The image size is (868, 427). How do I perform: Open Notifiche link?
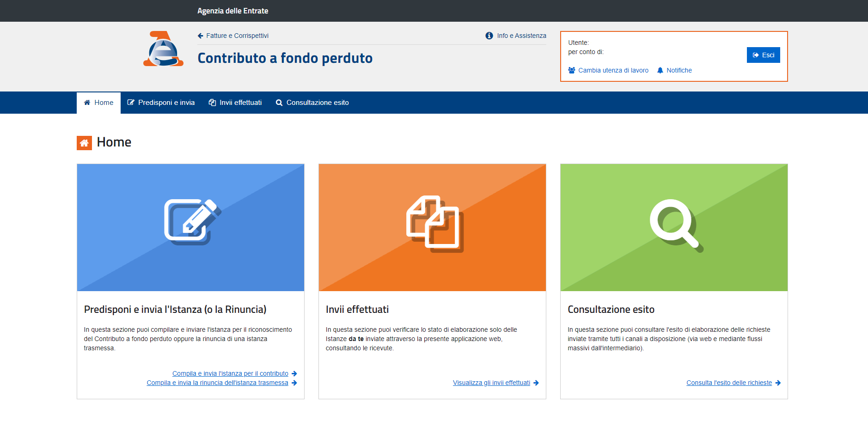679,70
